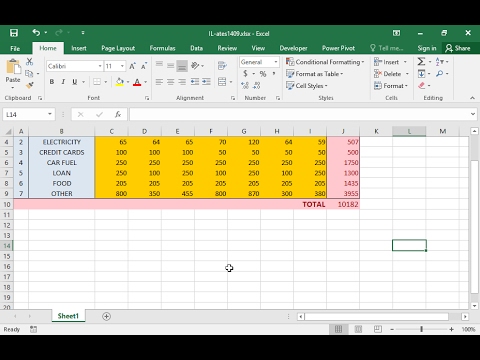Decrease the cell indent
Image resolution: width=480 pixels, height=360 pixels.
195,82
